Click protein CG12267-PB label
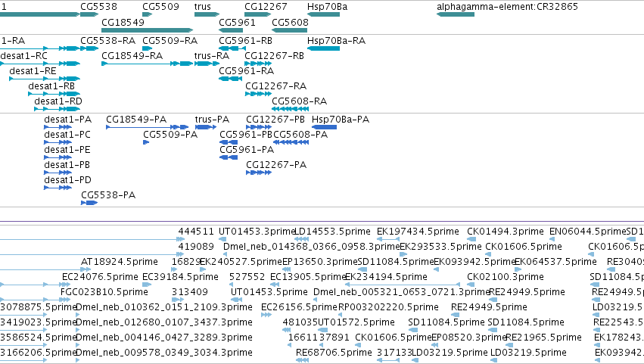644x364 pixels. pos(275,120)
